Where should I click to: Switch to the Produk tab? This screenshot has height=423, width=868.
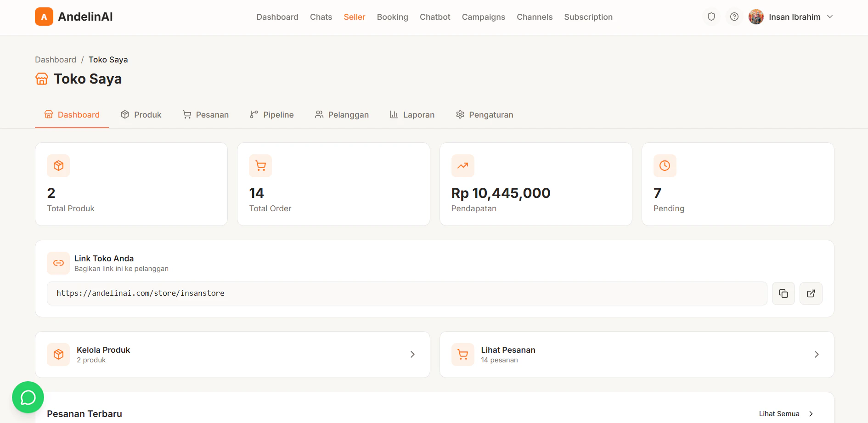pos(141,115)
